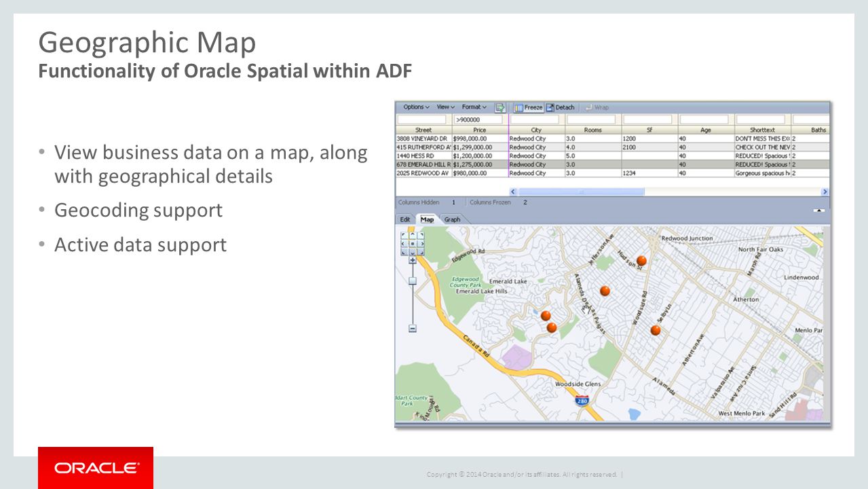This screenshot has width=868, height=489.
Task: Pan the map northeast with corner arrow
Action: click(x=421, y=235)
